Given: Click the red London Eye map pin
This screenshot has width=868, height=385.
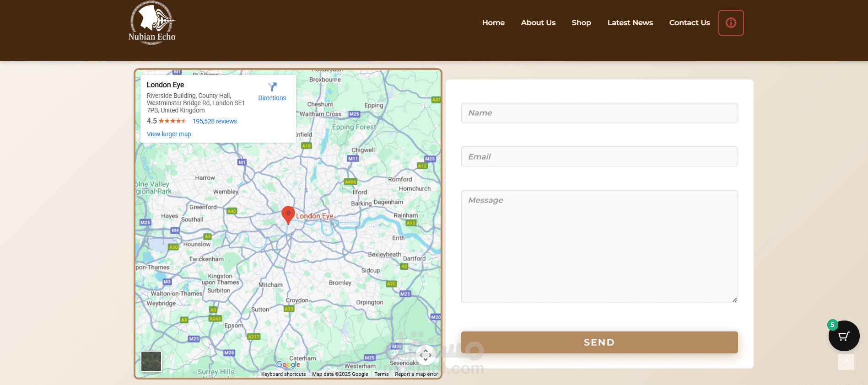Looking at the screenshot, I should point(288,215).
